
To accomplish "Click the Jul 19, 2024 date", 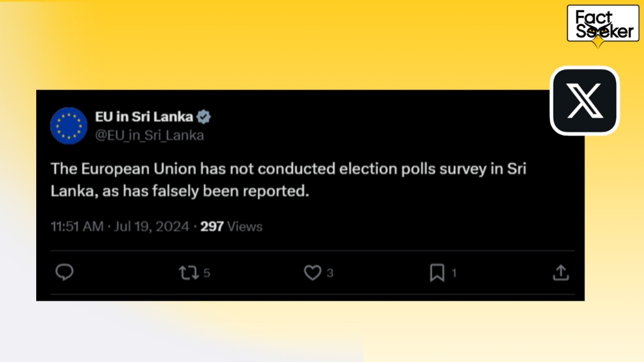I will 151,227.
